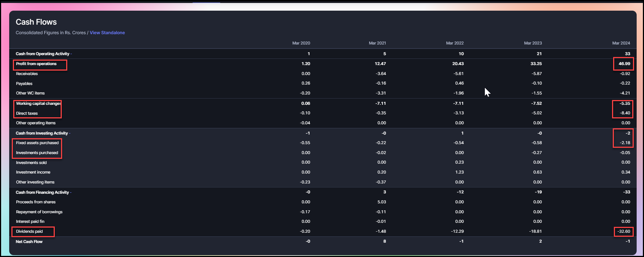The height and width of the screenshot is (257, 644).
Task: Select the Investments sold row label
Action: pyautogui.click(x=31, y=163)
